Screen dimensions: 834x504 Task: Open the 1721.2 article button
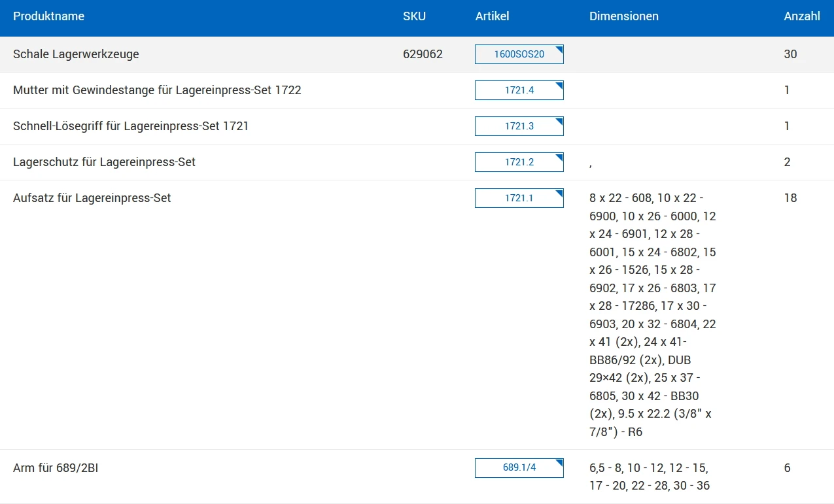tap(519, 162)
